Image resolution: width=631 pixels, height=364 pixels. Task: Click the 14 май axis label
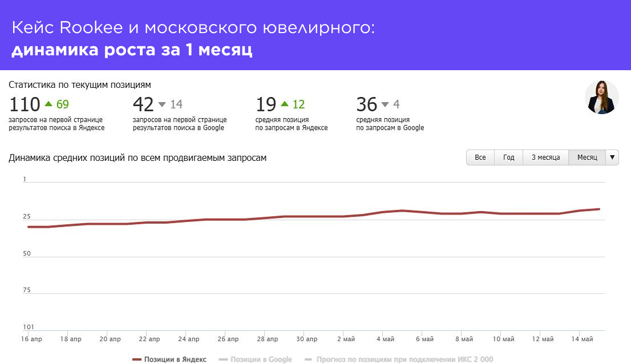click(x=582, y=338)
